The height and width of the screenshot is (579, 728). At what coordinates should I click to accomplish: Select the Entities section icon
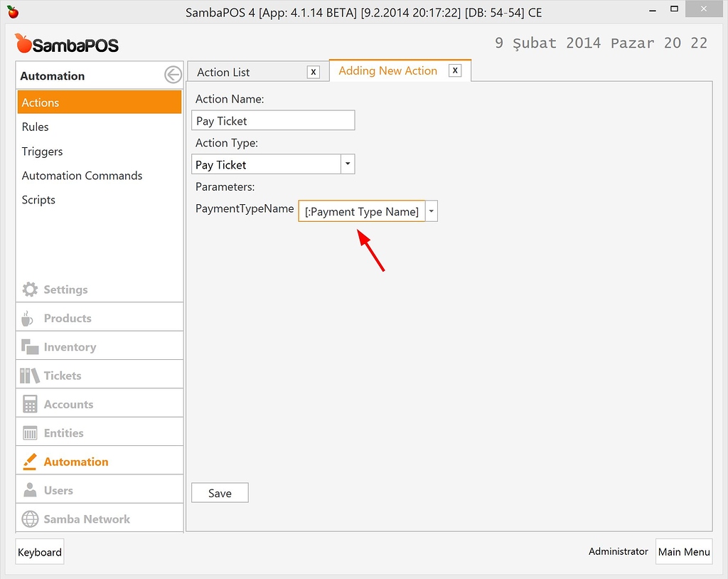click(30, 432)
